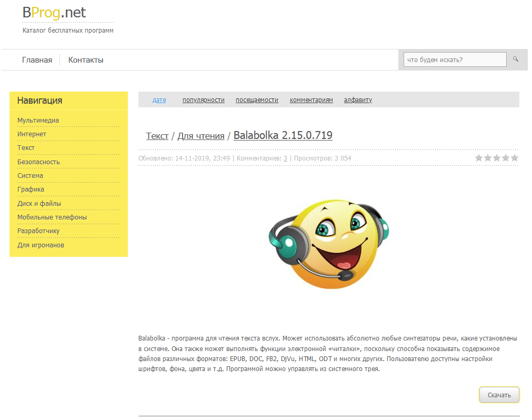Click the BProg.net site logo

pos(53,13)
